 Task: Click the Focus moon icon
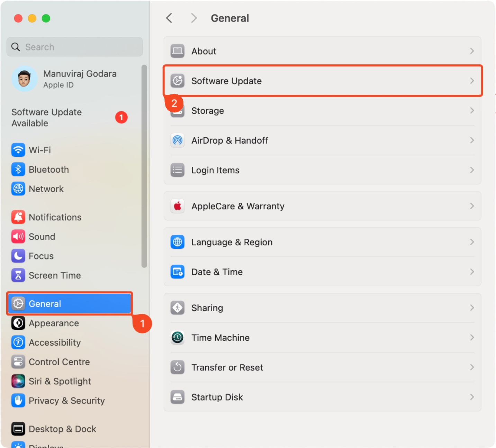coord(18,256)
